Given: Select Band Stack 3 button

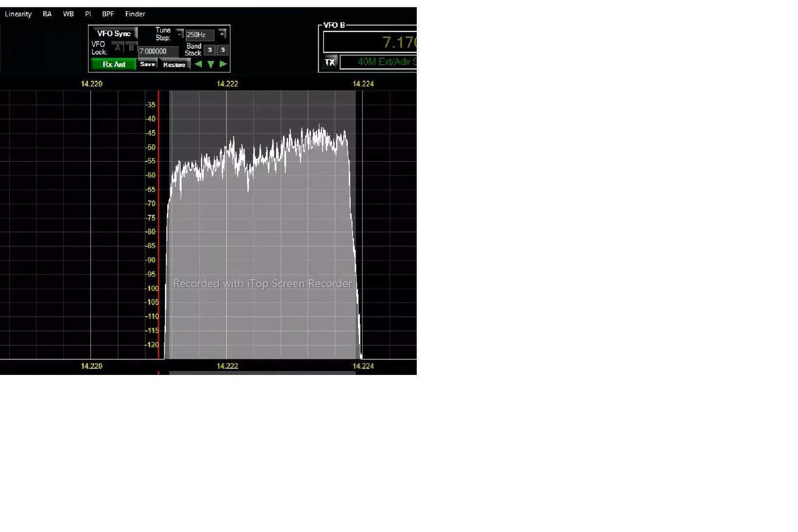Looking at the screenshot, I should click(210, 50).
